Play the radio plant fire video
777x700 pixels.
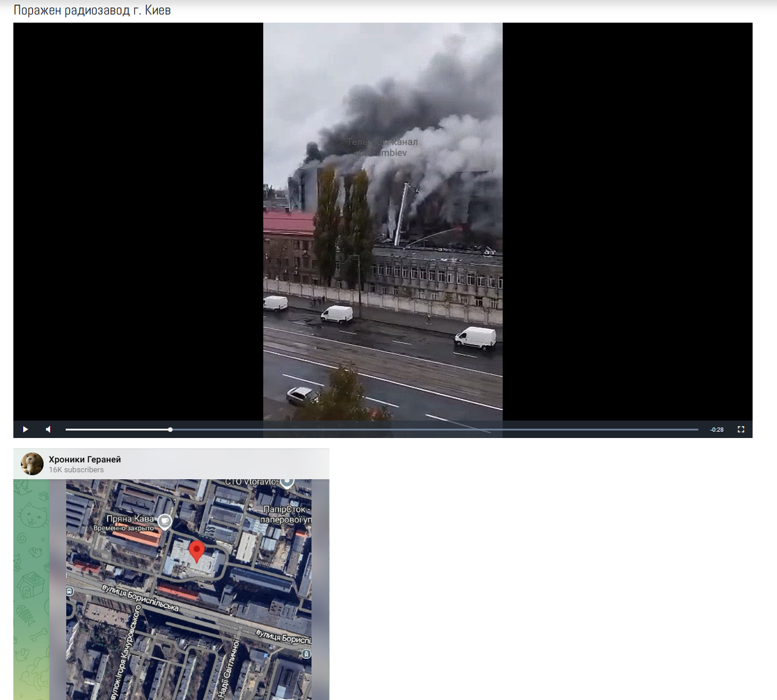(x=25, y=429)
